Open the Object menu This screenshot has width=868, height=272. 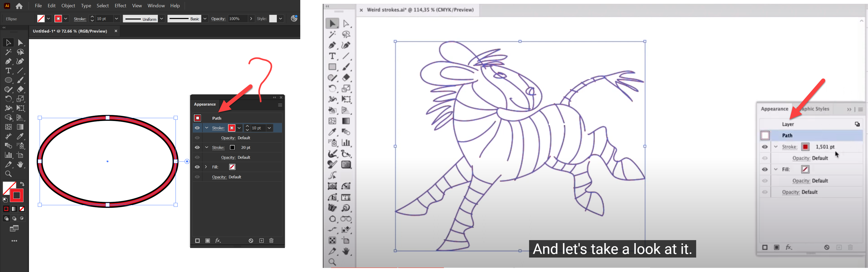[68, 5]
